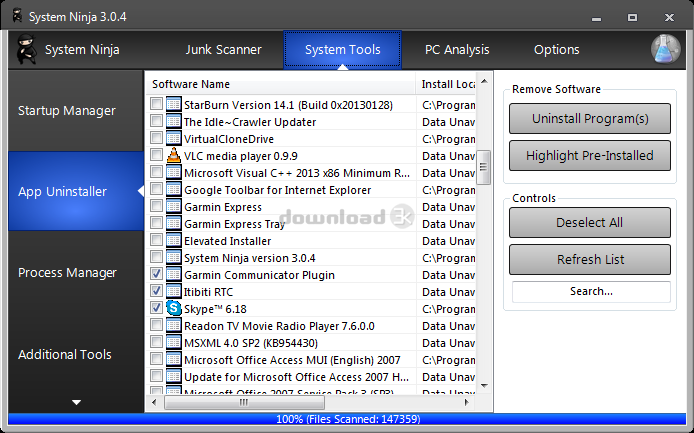Tick the VLC media player 0.9.9 checkbox
This screenshot has height=433, width=694.
pos(156,155)
